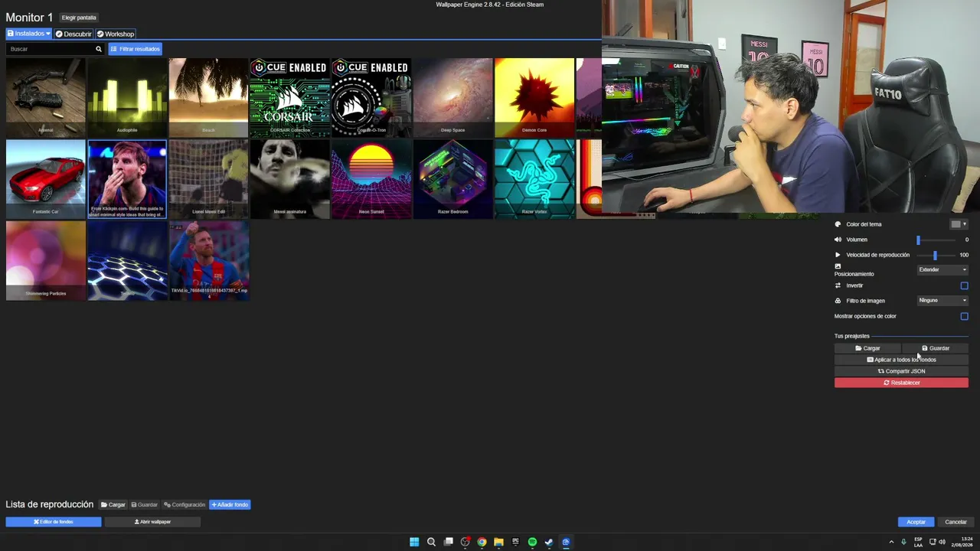This screenshot has height=551, width=980.
Task: Click the Color del tema palette icon
Action: (x=838, y=224)
